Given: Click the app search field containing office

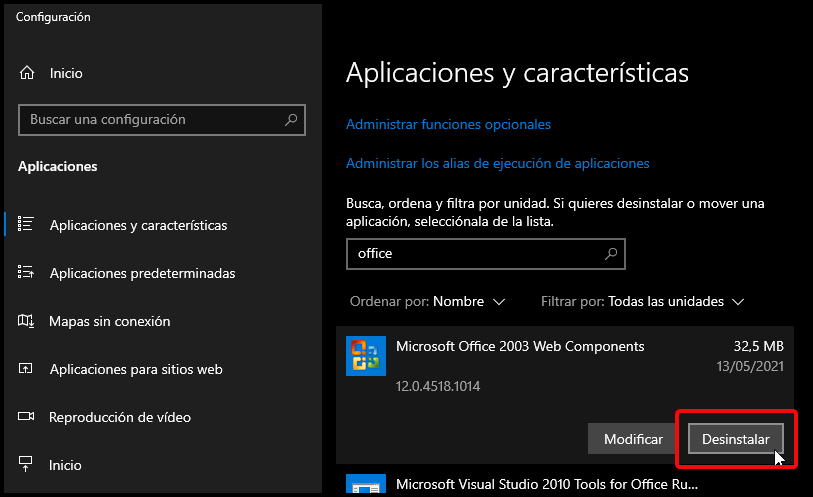Looking at the screenshot, I should [486, 253].
